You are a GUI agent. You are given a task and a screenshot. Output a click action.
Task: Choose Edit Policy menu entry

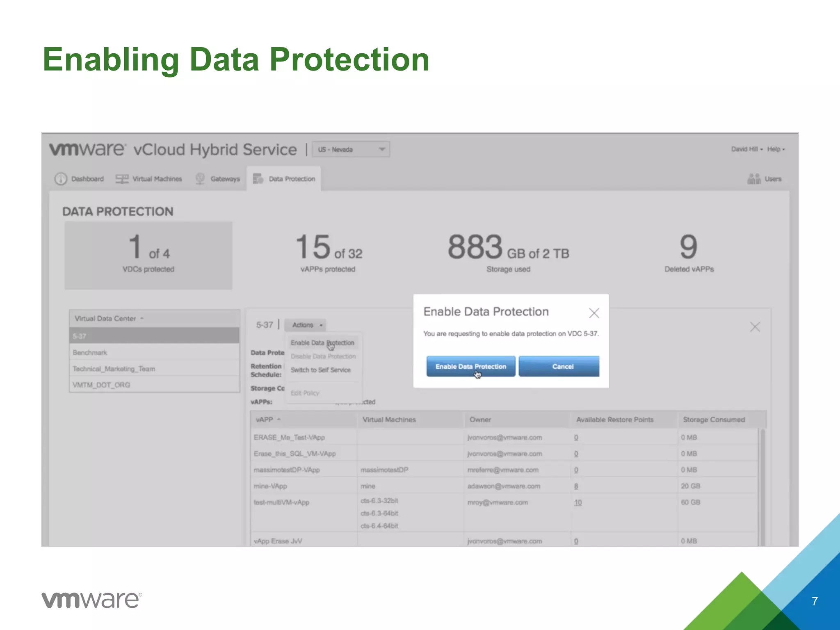click(305, 393)
